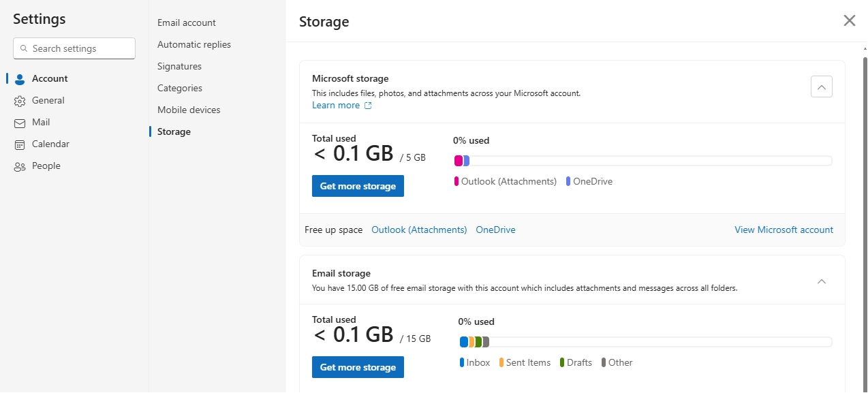Image resolution: width=868 pixels, height=393 pixels.
Task: Open Mobile devices settings
Action: point(189,110)
